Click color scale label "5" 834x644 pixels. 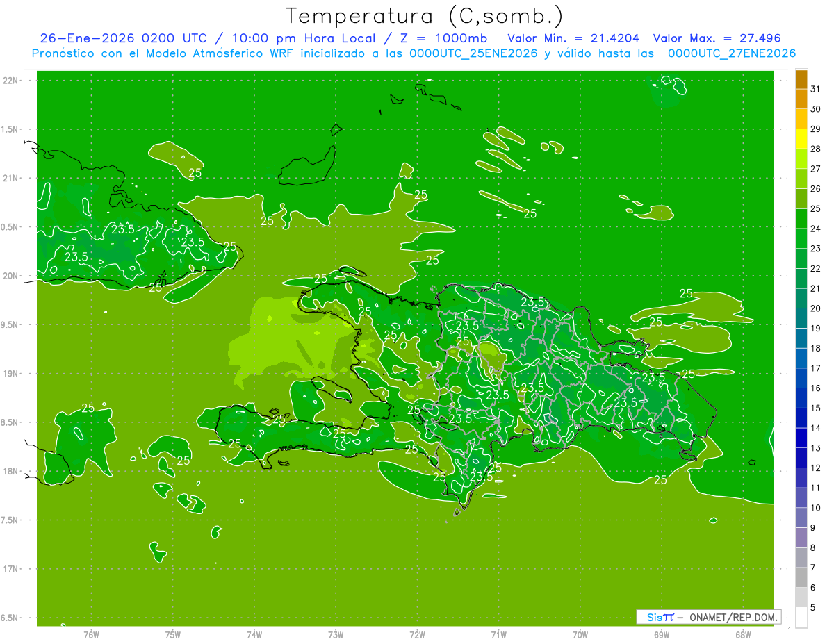[812, 608]
